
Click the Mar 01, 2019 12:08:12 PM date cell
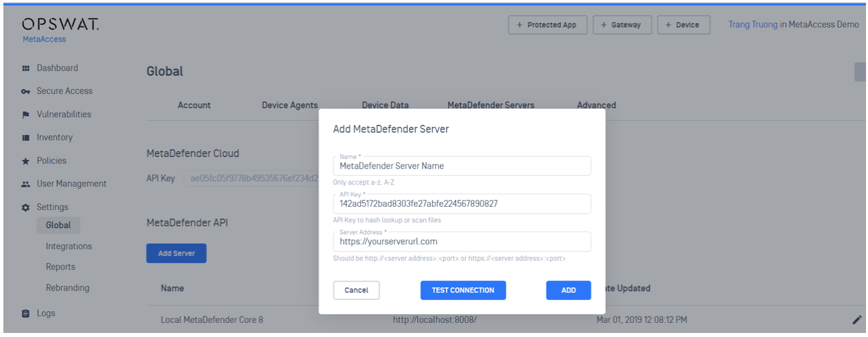pyautogui.click(x=642, y=320)
